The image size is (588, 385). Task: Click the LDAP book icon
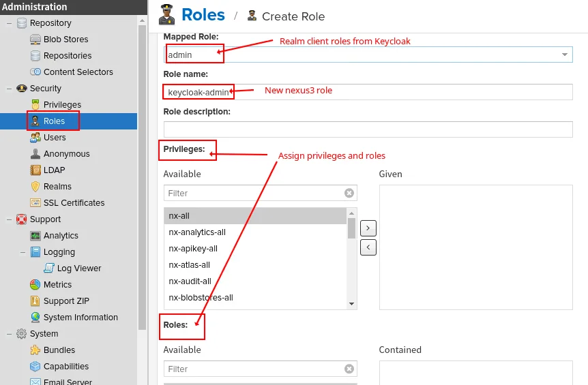click(x=35, y=170)
